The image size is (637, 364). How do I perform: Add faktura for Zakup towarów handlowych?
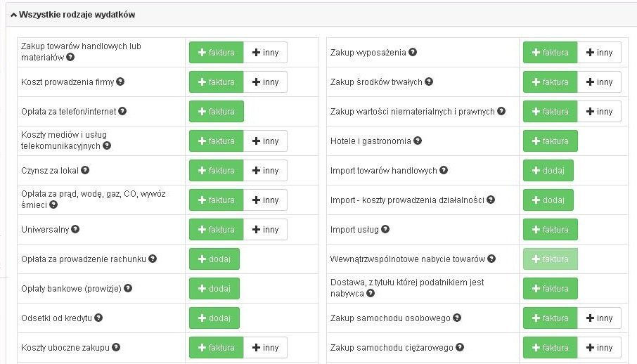[x=216, y=53]
